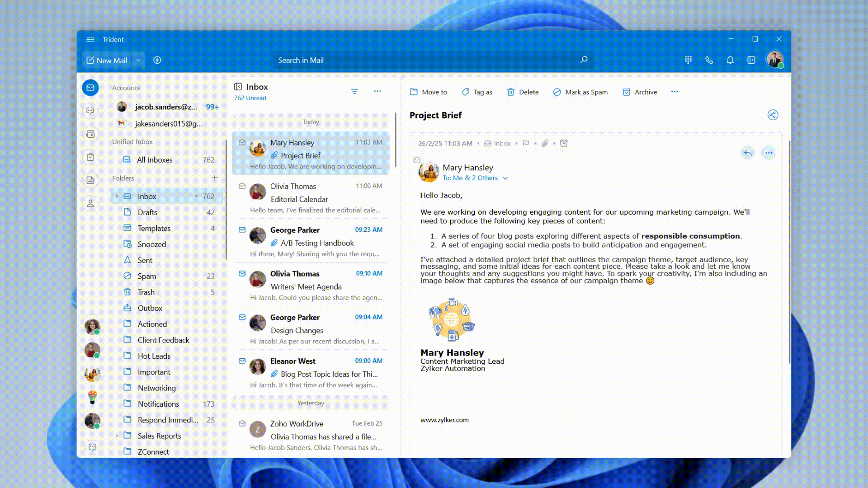Screen dimensions: 868x488
Task: Open the New Mail dropdown arrow
Action: coord(138,60)
